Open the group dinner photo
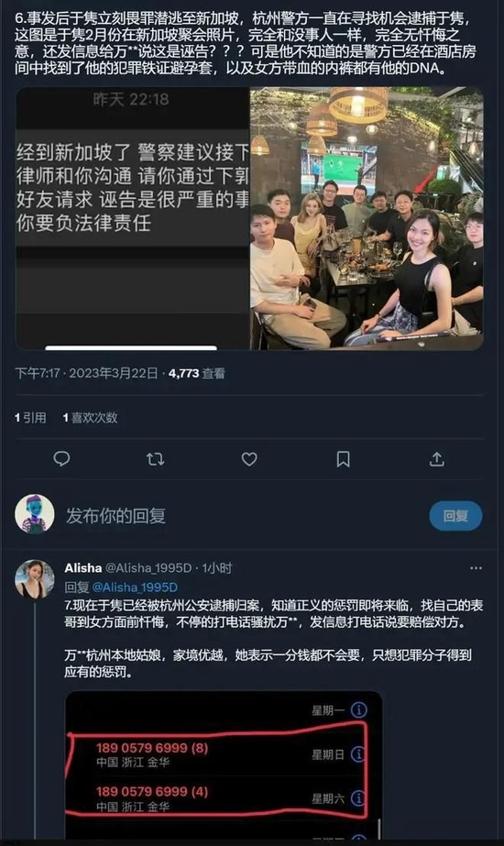The height and width of the screenshot is (846, 504). (367, 218)
